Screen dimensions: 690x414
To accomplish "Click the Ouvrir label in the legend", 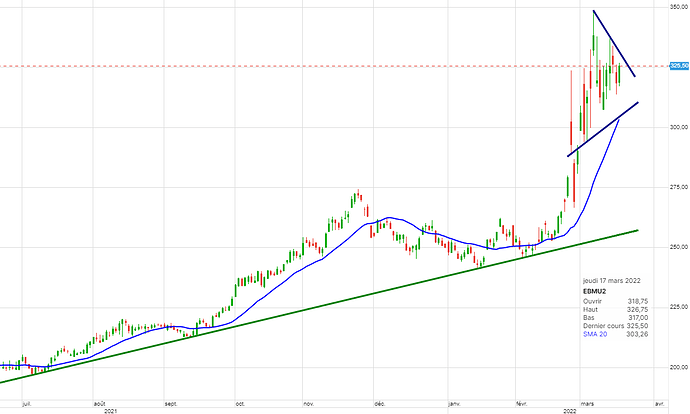I will click(592, 301).
